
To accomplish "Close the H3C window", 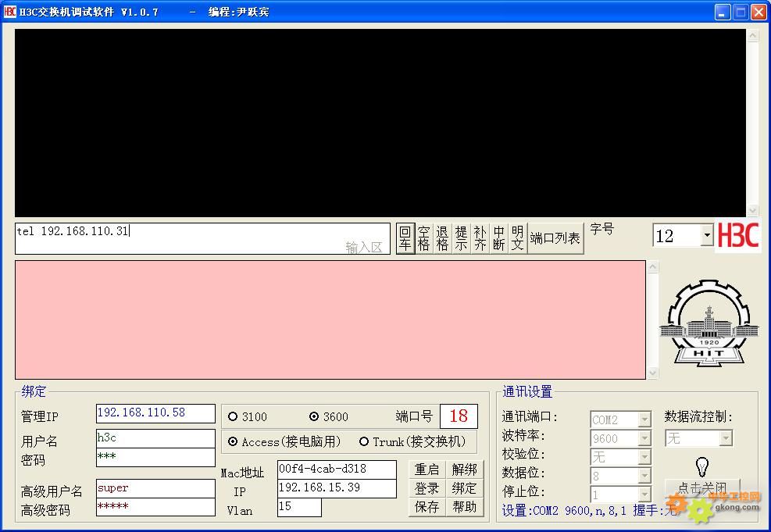I will pyautogui.click(x=759, y=12).
